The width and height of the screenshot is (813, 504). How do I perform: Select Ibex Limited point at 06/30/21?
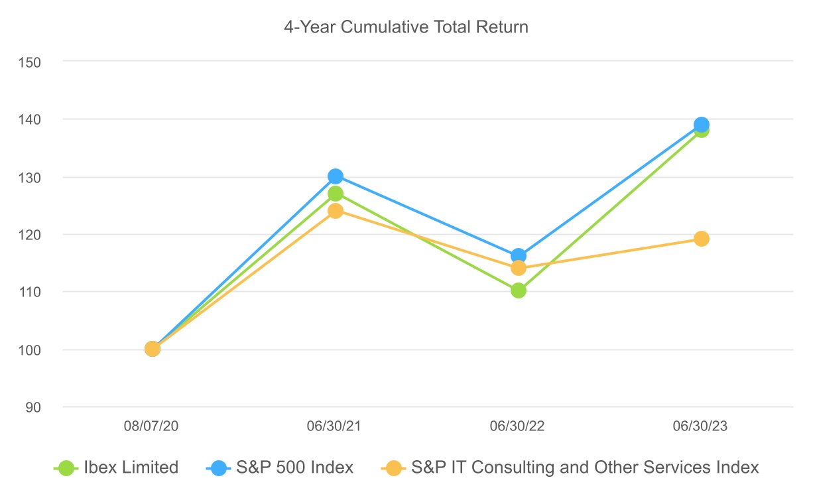click(336, 194)
